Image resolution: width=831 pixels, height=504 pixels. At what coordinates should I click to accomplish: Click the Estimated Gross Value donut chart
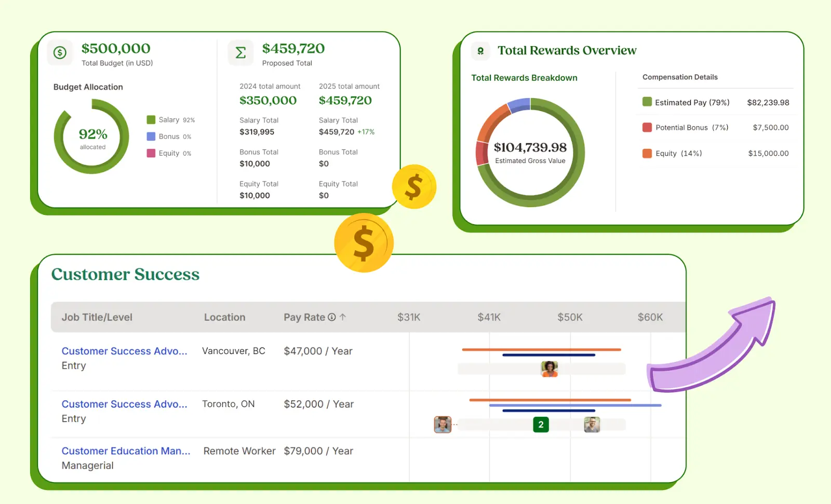[x=530, y=152]
